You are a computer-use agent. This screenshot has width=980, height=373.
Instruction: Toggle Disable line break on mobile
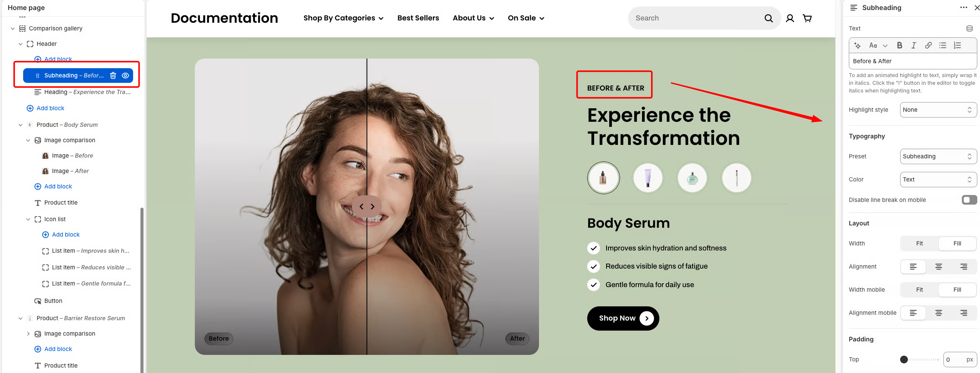point(969,200)
